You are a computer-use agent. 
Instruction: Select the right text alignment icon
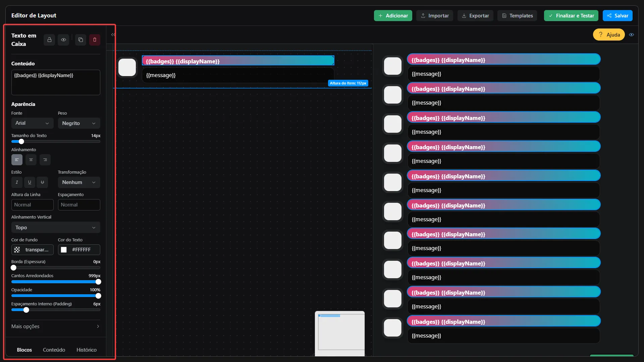(x=45, y=160)
